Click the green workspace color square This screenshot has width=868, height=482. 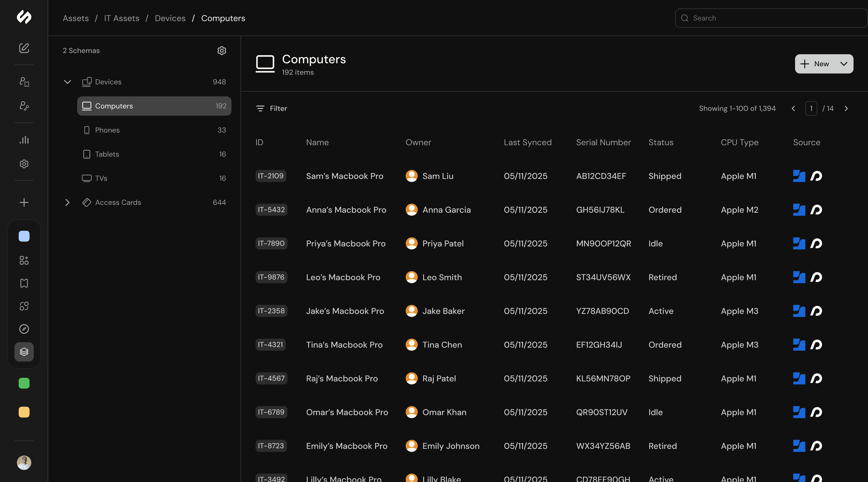24,383
